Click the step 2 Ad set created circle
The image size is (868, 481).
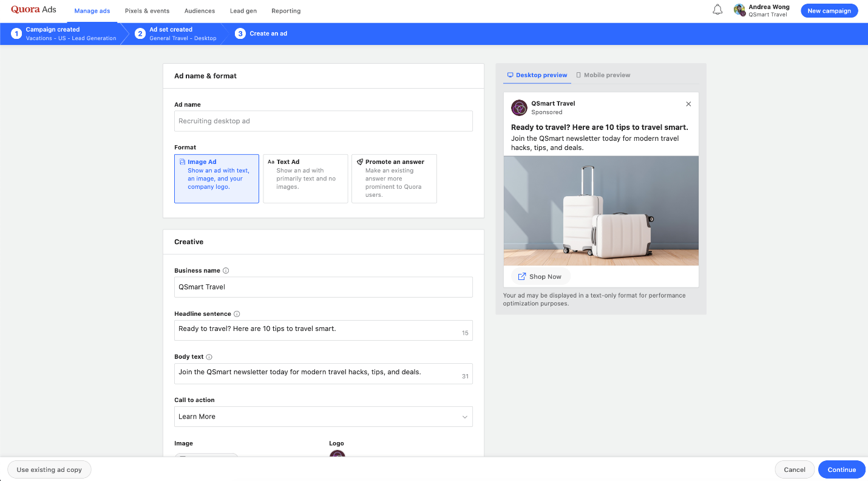pos(140,33)
